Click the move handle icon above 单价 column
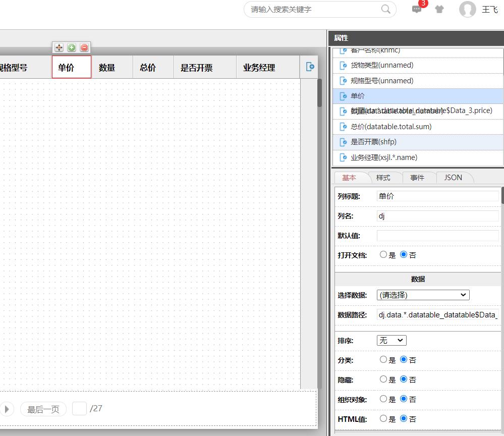The width and height of the screenshot is (504, 436). (x=59, y=47)
